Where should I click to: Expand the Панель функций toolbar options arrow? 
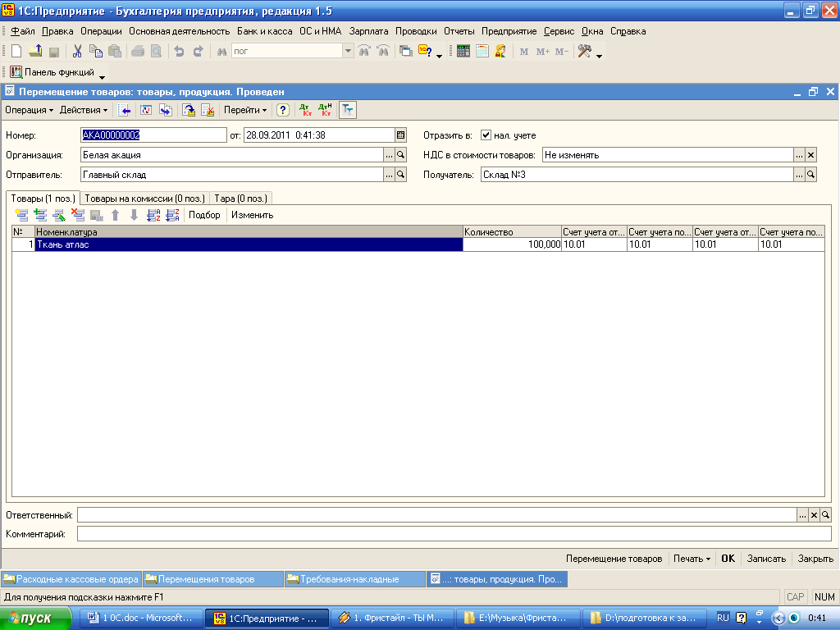tap(102, 77)
